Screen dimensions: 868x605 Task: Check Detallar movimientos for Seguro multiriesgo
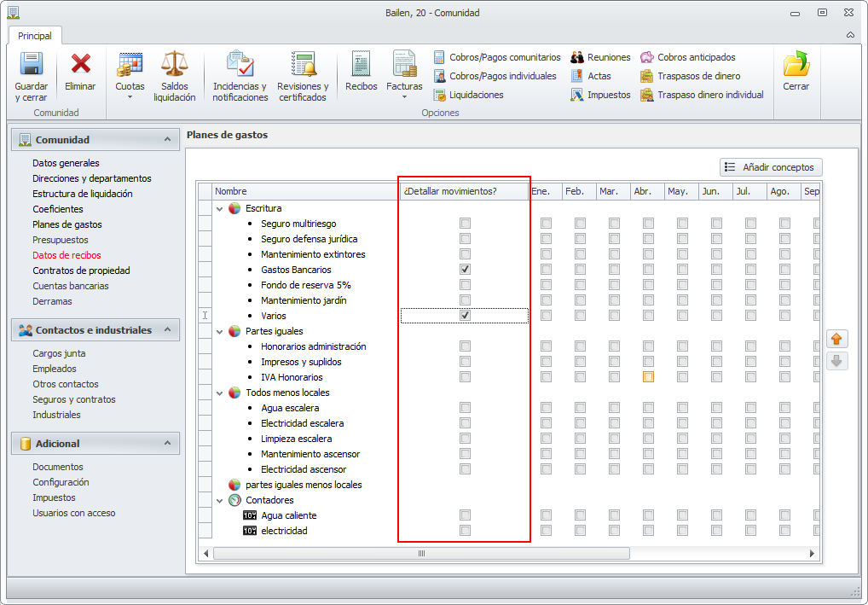point(465,224)
